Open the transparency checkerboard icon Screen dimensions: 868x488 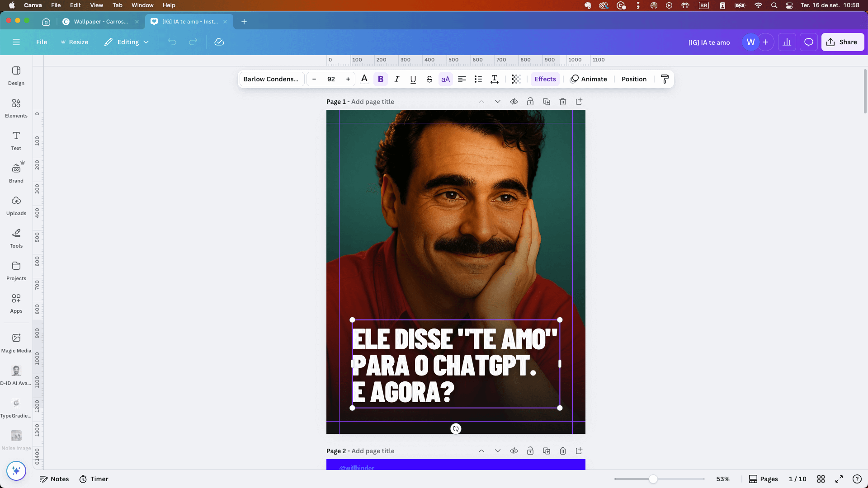point(516,79)
